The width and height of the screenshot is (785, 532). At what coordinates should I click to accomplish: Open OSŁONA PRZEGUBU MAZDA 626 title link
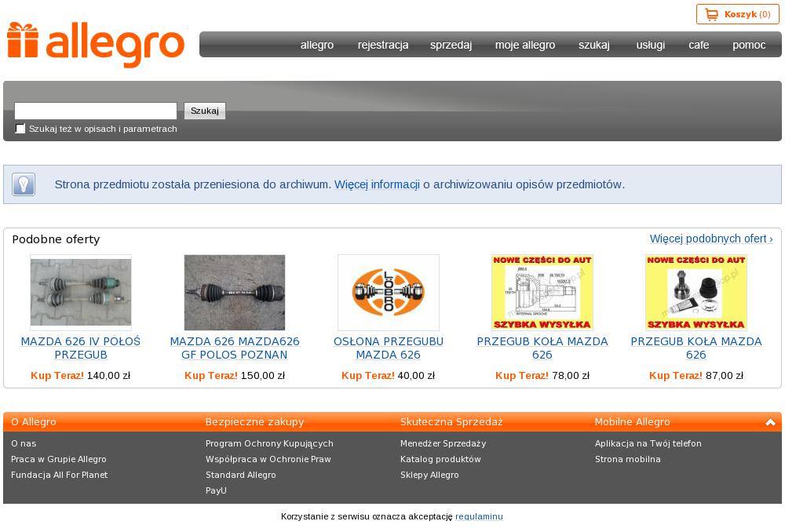tap(389, 348)
